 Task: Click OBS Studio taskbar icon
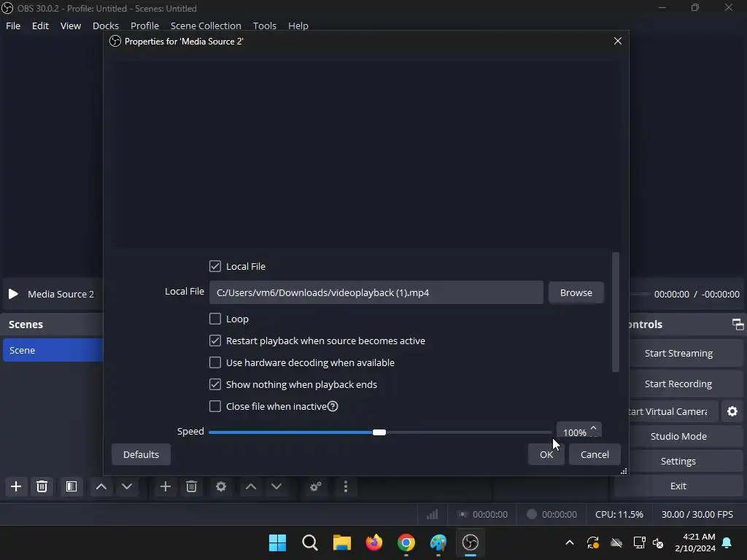(471, 542)
